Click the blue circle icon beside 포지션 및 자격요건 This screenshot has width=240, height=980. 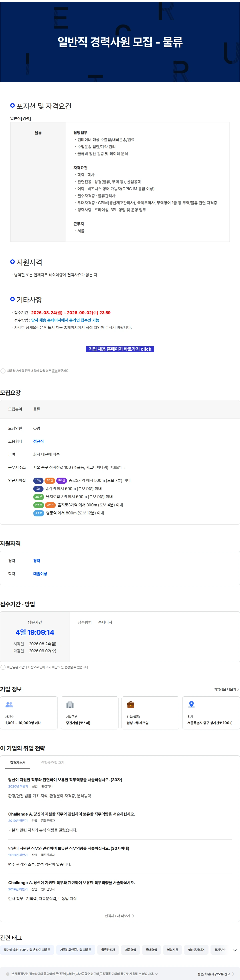click(12, 105)
